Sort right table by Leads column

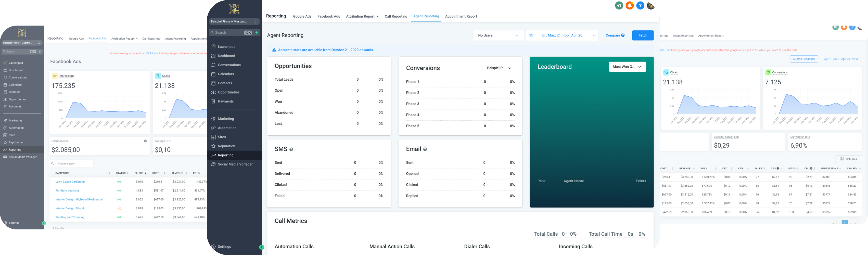pyautogui.click(x=793, y=169)
